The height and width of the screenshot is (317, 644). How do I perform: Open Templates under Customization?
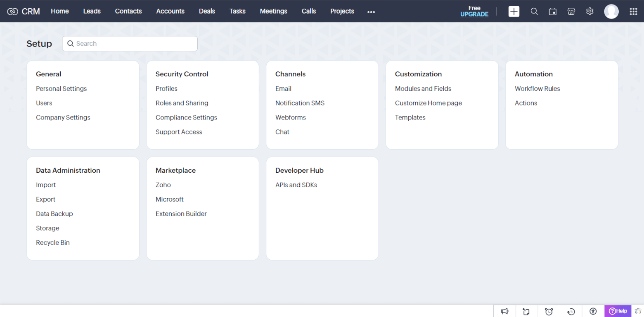410,117
